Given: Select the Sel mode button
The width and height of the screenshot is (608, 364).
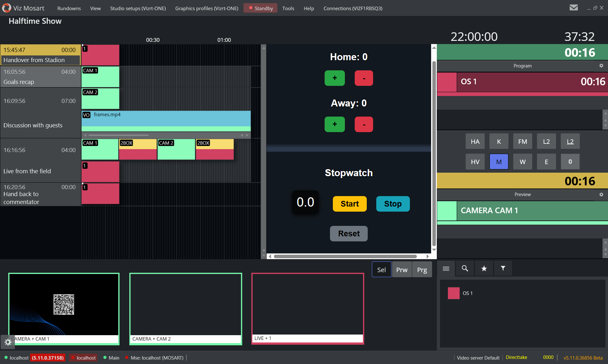Looking at the screenshot, I should pyautogui.click(x=381, y=270).
